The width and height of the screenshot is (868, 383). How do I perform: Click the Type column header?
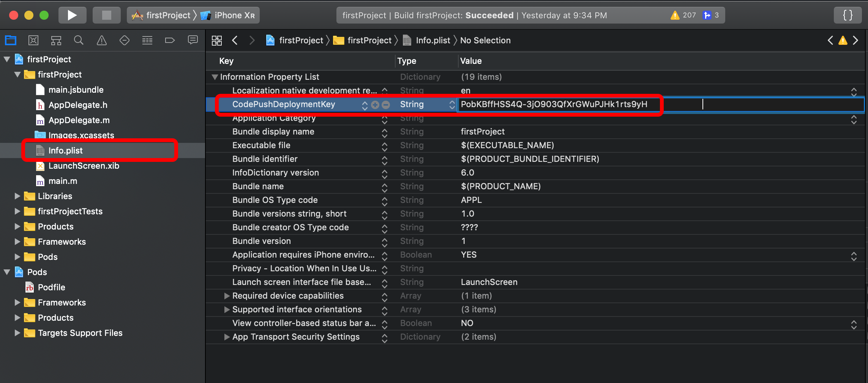(x=407, y=61)
